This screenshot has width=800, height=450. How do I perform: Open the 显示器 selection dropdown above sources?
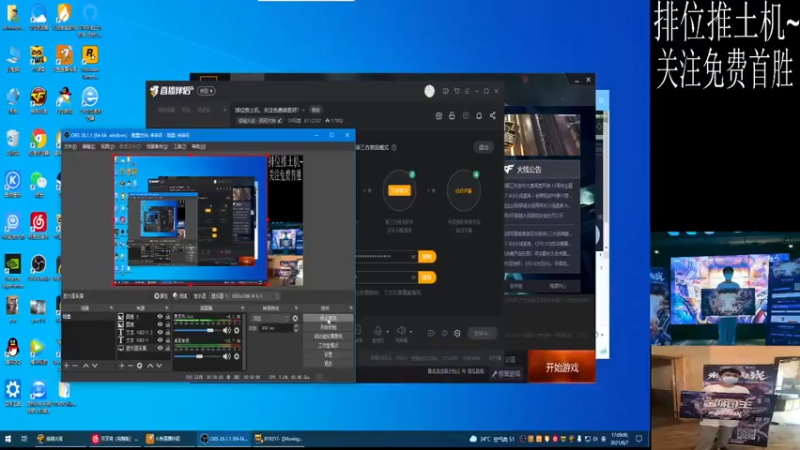click(x=246, y=296)
